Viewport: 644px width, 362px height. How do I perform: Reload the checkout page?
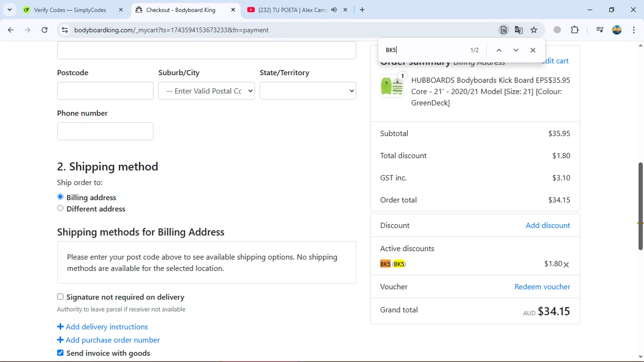pyautogui.click(x=45, y=30)
